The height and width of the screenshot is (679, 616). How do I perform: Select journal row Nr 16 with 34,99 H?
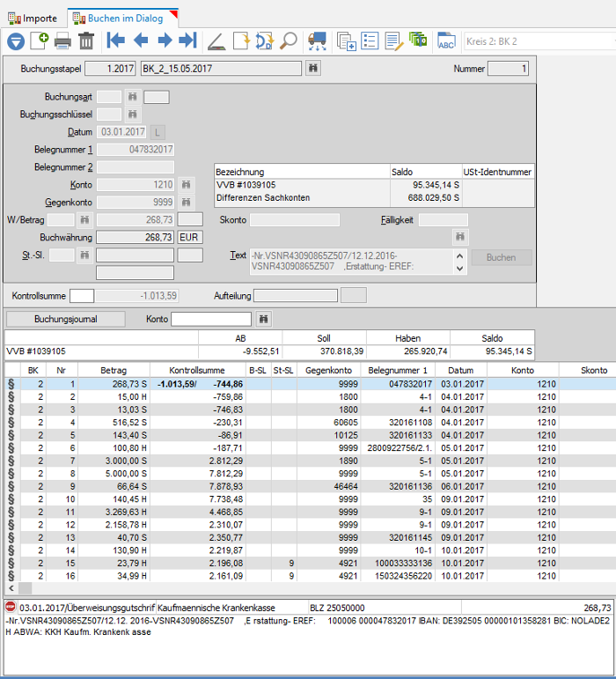(x=310, y=576)
